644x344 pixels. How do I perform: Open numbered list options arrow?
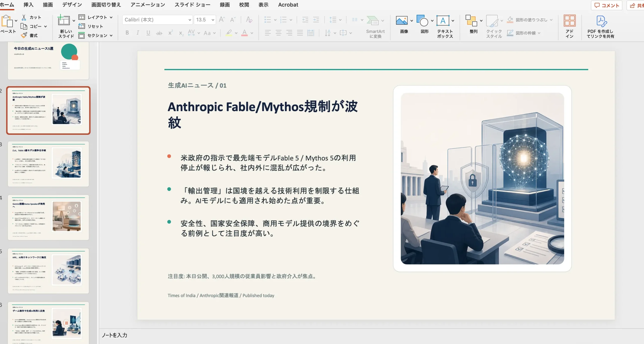point(291,20)
